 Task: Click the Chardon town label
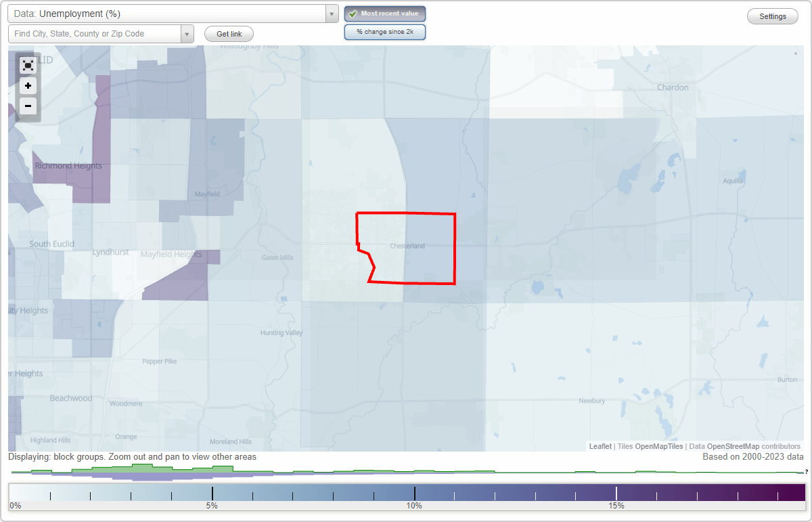(x=673, y=87)
